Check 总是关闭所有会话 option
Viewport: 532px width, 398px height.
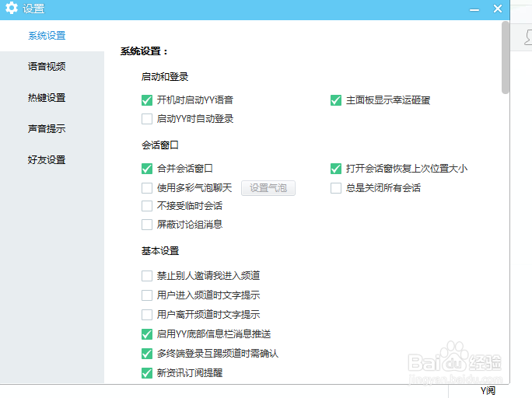(x=336, y=188)
